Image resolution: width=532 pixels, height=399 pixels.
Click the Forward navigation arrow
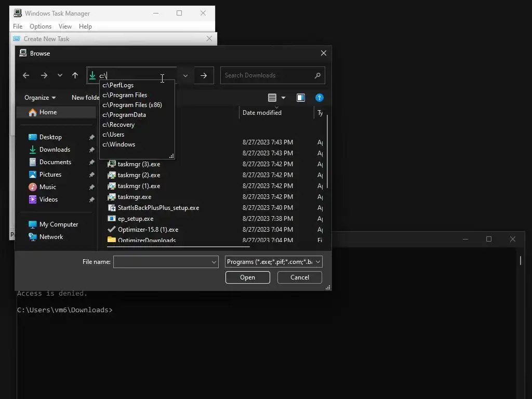coord(44,75)
